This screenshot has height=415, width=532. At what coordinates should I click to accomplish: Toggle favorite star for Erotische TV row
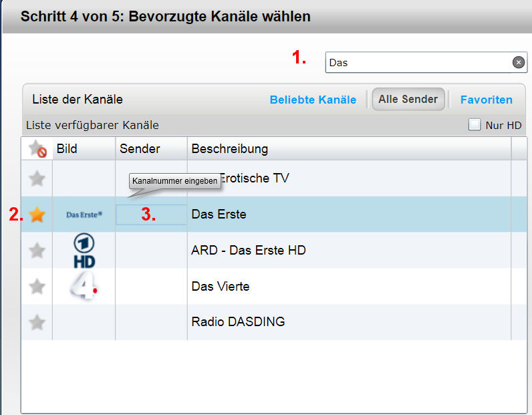pyautogui.click(x=37, y=178)
